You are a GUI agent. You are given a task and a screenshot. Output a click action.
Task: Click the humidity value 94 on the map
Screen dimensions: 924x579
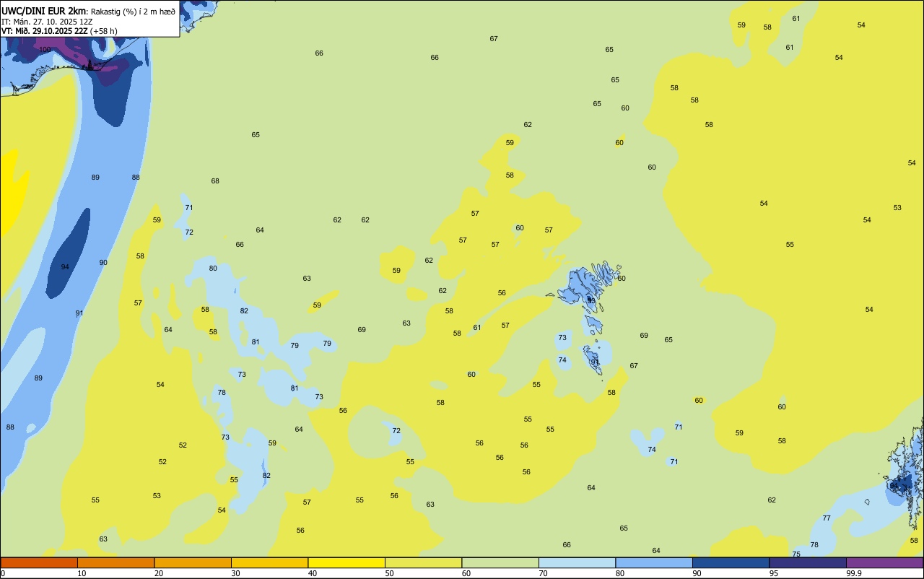point(65,267)
